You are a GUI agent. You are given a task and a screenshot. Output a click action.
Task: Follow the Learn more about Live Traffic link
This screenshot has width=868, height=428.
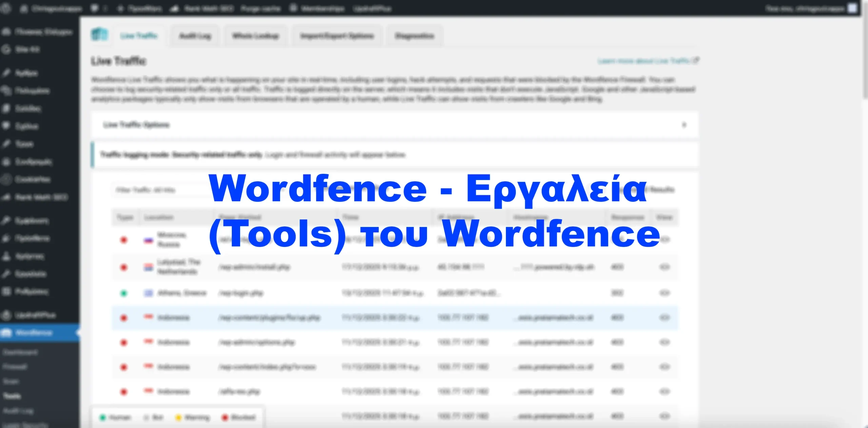pos(648,61)
